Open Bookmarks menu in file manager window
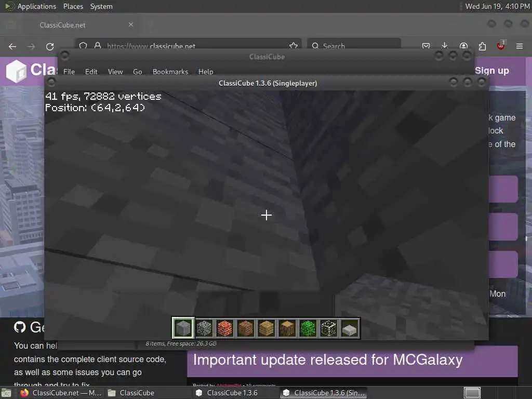Screen dimensions: 532x399 coord(170,72)
